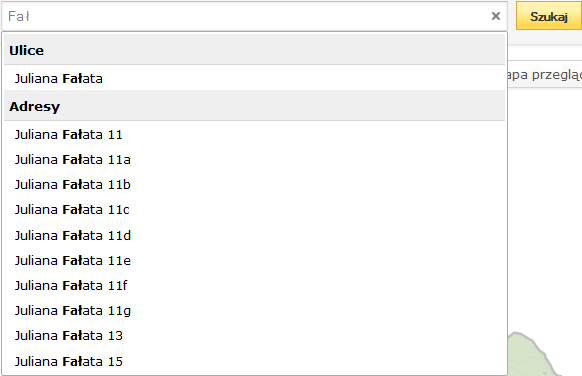This screenshot has width=582, height=376.
Task: Choose the Juliana Fałata 11g address
Action: [254, 311]
